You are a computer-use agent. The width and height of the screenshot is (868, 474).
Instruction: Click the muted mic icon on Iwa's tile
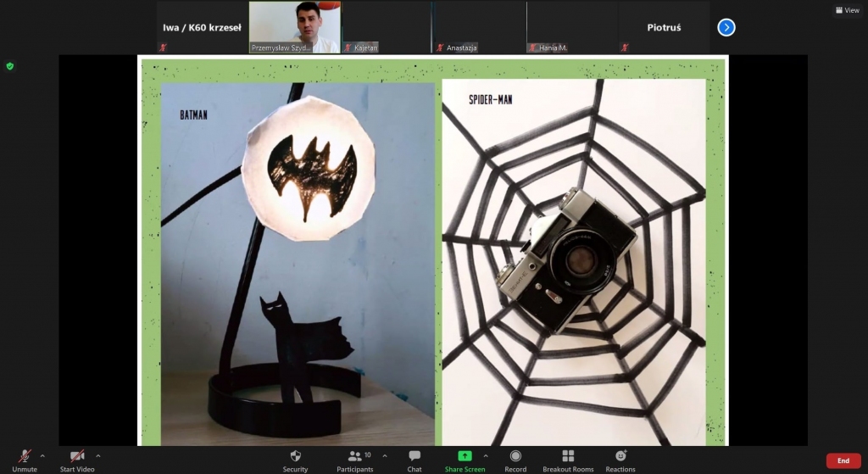163,47
